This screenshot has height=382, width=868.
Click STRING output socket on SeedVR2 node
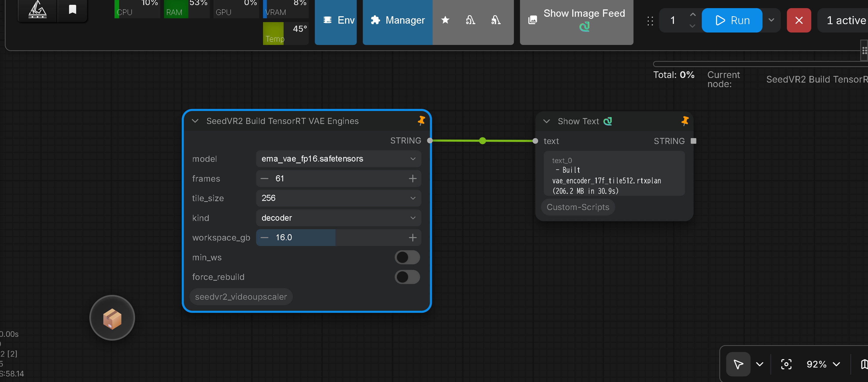click(x=430, y=141)
